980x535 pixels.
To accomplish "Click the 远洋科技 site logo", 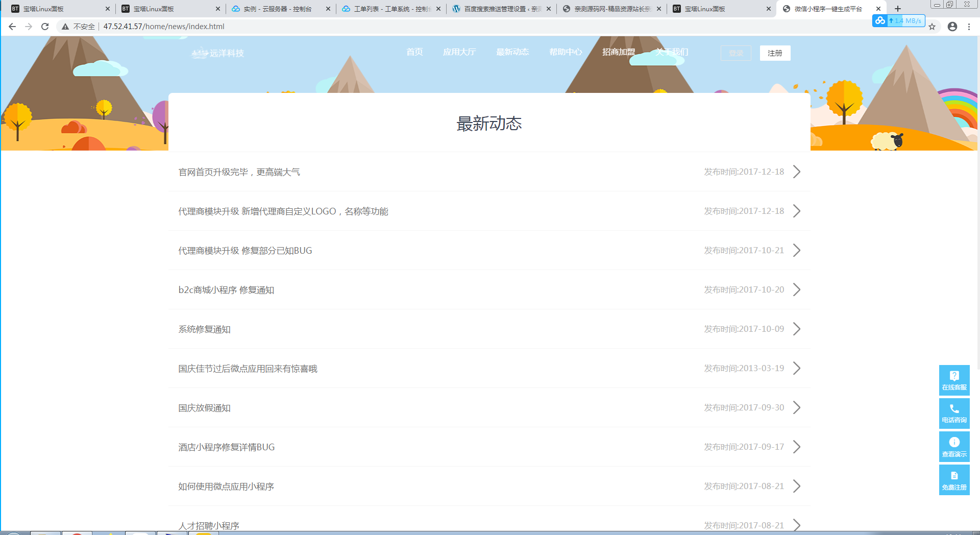I will click(218, 53).
